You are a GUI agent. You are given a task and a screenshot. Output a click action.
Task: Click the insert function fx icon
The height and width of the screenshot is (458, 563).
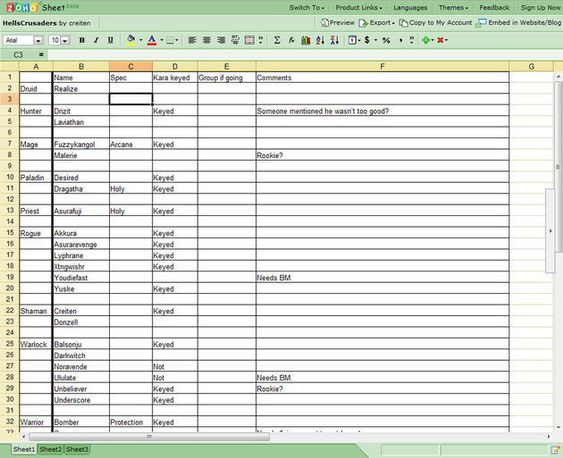click(291, 40)
